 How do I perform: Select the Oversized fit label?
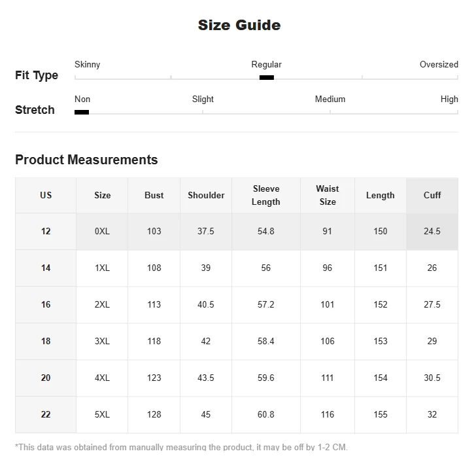click(439, 65)
